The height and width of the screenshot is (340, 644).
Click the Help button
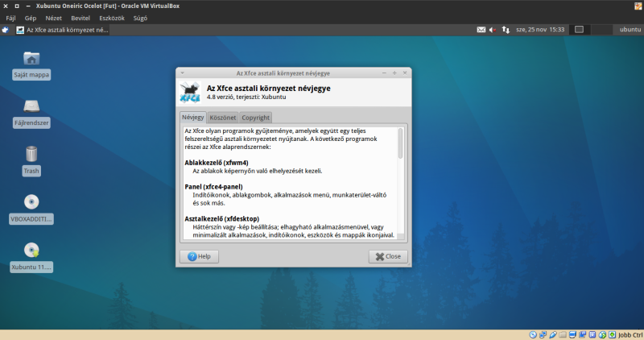(199, 256)
